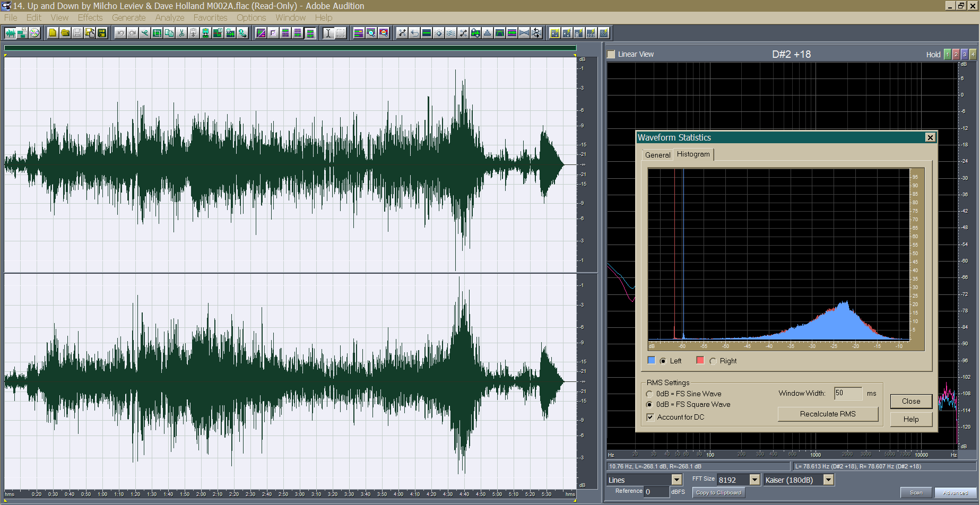Select the Time Selection I-beam tool
Image resolution: width=980 pixels, height=505 pixels.
click(328, 33)
